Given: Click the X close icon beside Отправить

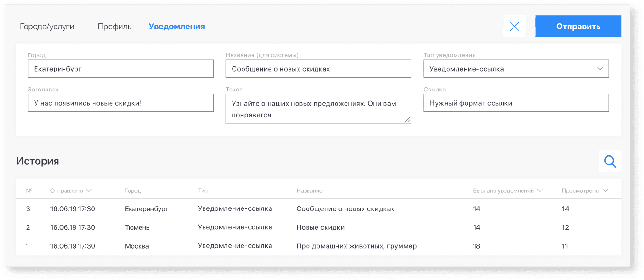Looking at the screenshot, I should point(514,27).
